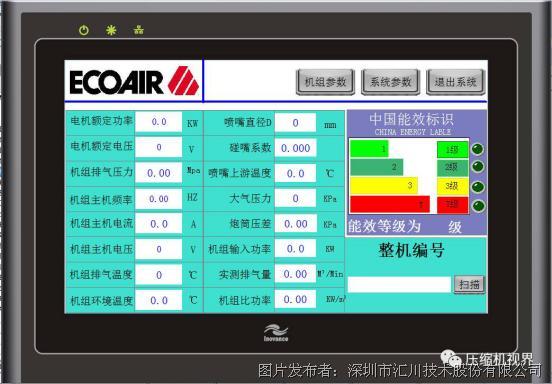Click the 炮筒压差 value field
This screenshot has height=384, width=552.
click(295, 224)
